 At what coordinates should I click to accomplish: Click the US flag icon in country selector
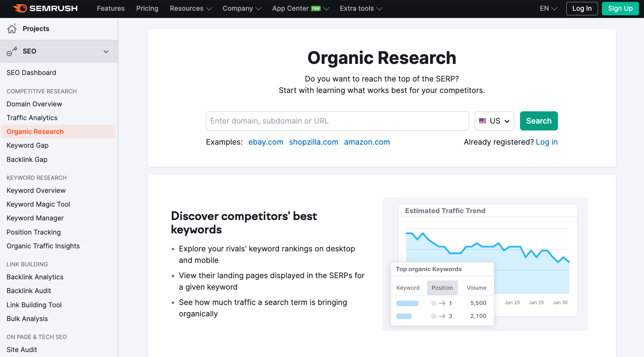(482, 121)
